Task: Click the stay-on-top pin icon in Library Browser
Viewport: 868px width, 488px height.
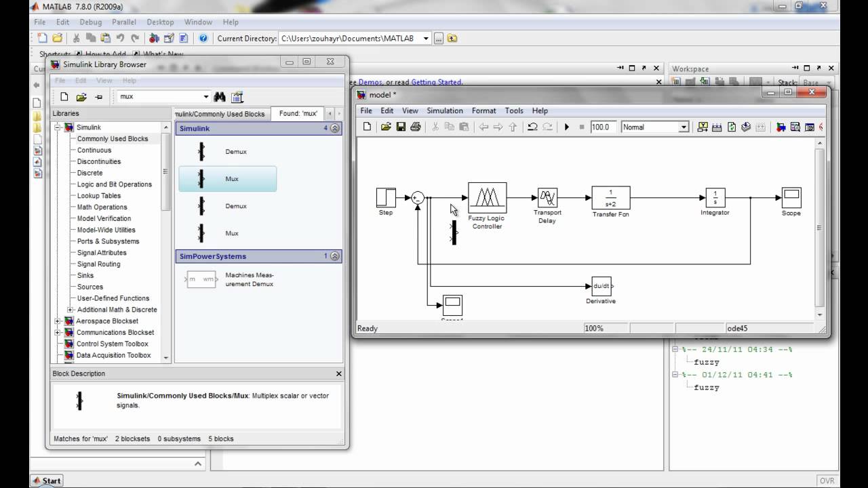Action: coord(98,97)
